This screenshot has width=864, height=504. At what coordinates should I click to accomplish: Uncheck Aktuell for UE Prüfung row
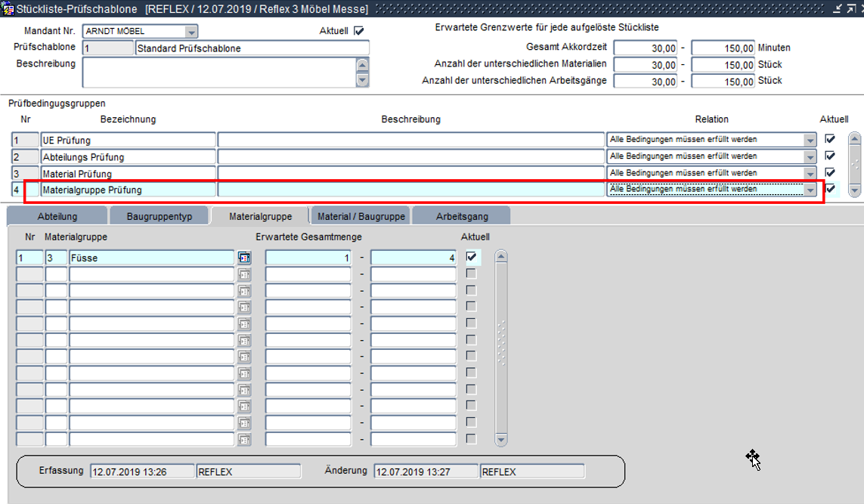click(x=830, y=140)
